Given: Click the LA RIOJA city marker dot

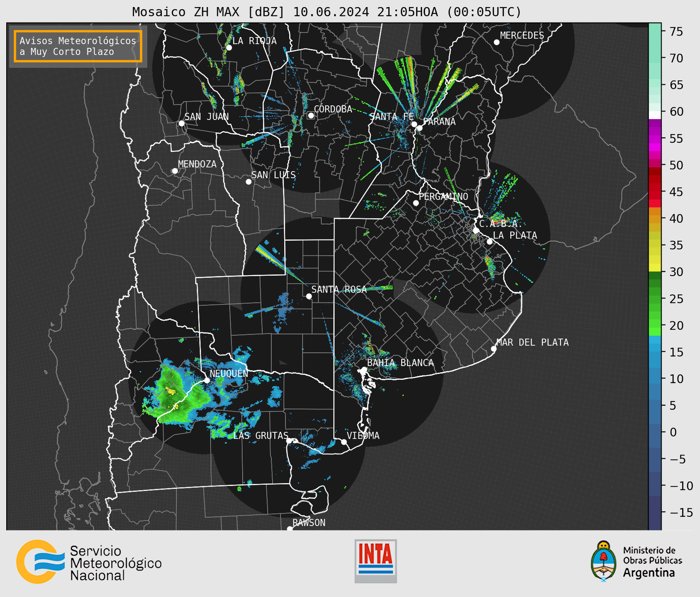Looking at the screenshot, I should click(x=229, y=48).
